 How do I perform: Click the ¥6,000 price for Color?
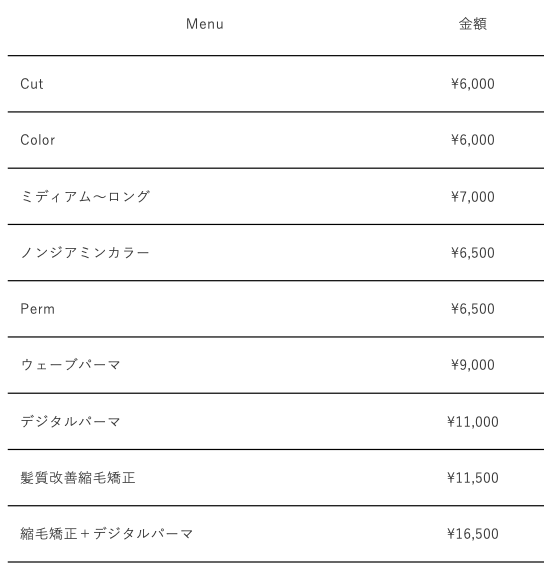point(473,140)
